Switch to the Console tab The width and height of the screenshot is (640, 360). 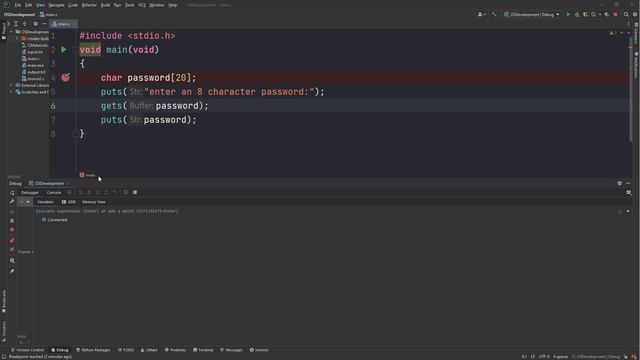[x=53, y=193]
